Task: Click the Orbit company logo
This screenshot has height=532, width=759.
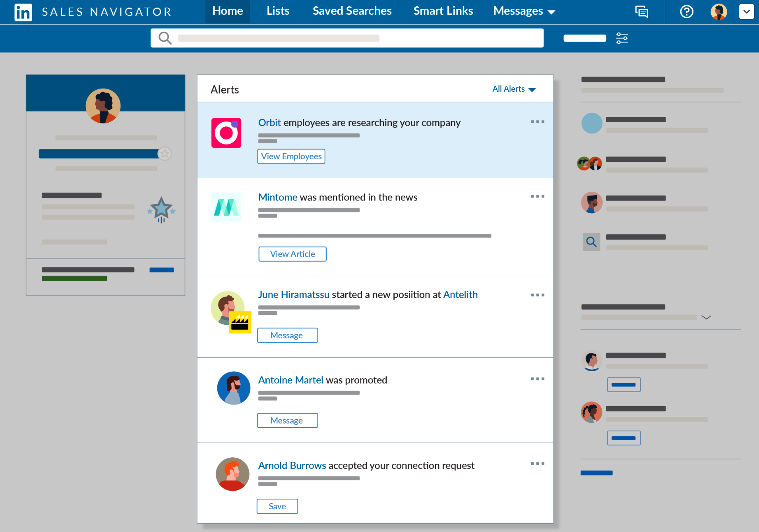Action: click(226, 133)
